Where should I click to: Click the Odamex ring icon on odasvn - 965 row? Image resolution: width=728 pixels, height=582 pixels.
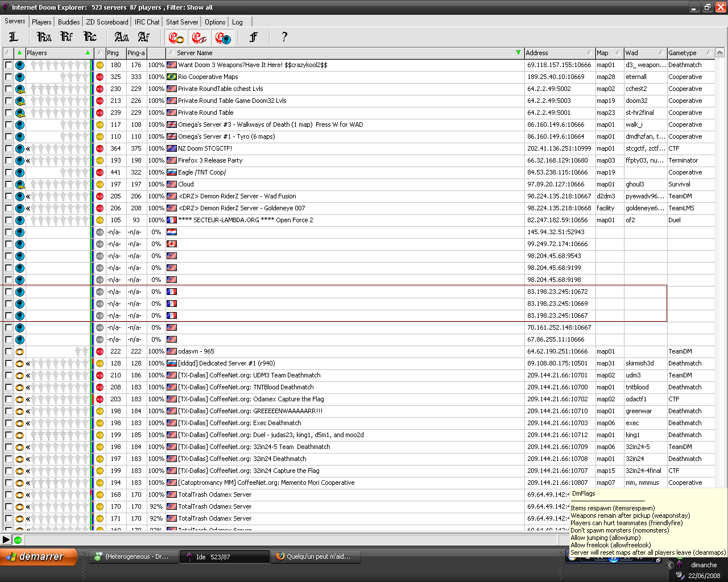pyautogui.click(x=20, y=351)
